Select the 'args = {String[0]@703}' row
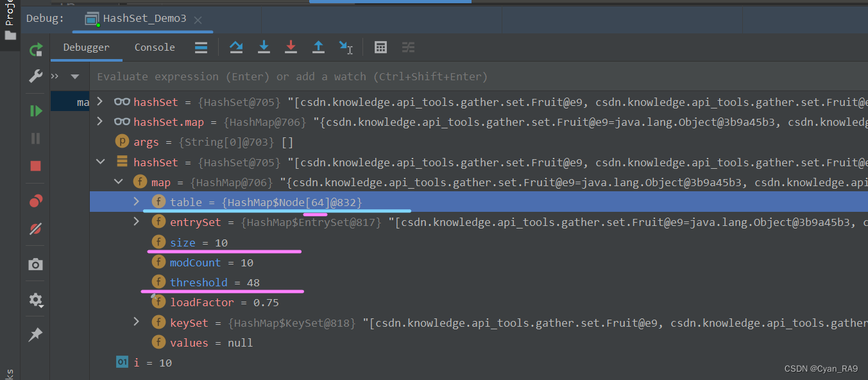This screenshot has width=868, height=380. [x=479, y=142]
